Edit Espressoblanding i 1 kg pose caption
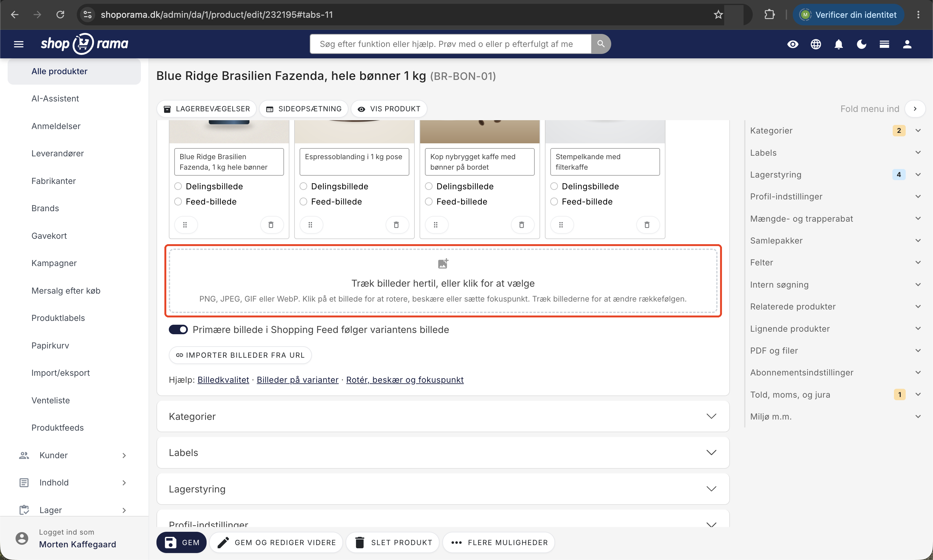This screenshot has width=933, height=560. (x=354, y=162)
